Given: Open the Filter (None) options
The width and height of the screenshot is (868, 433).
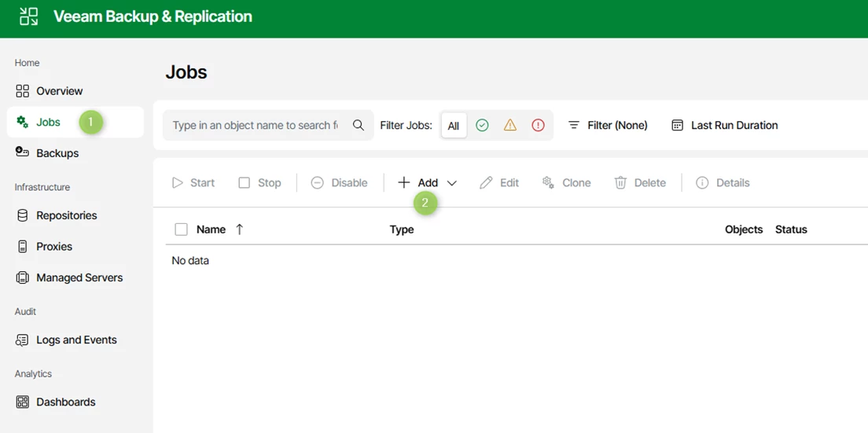Looking at the screenshot, I should point(608,125).
